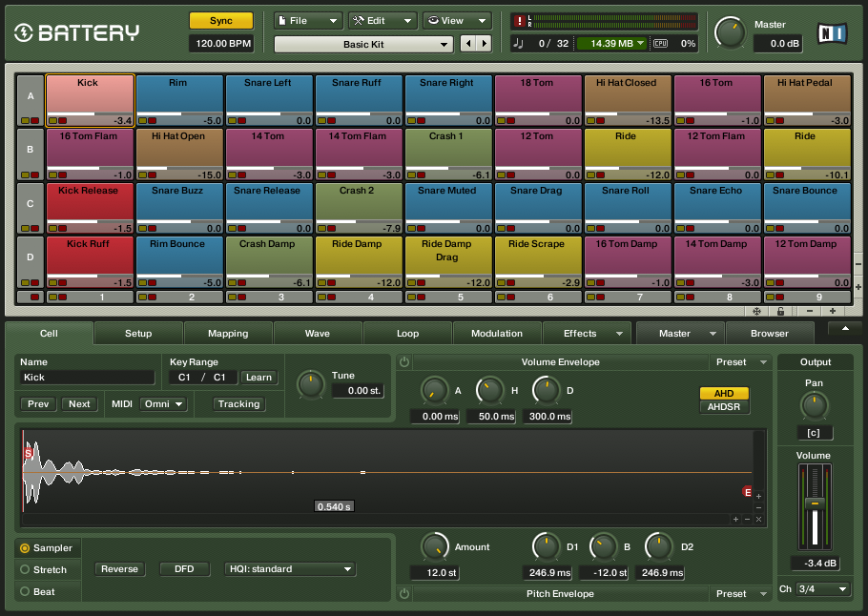Open the Pitch Envelope Preset menu

[741, 594]
